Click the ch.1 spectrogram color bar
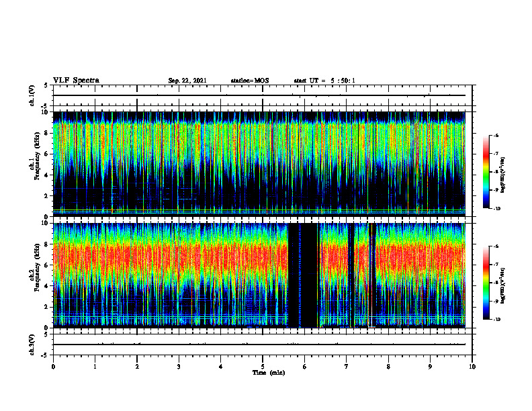Image resolution: width=532 pixels, height=411 pixels. point(486,172)
